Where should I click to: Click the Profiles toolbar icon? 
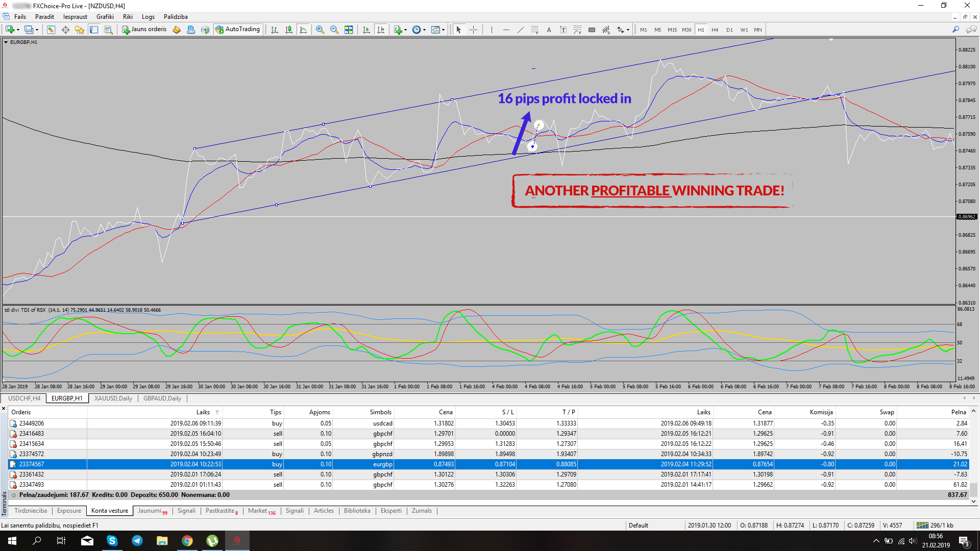coord(29,30)
